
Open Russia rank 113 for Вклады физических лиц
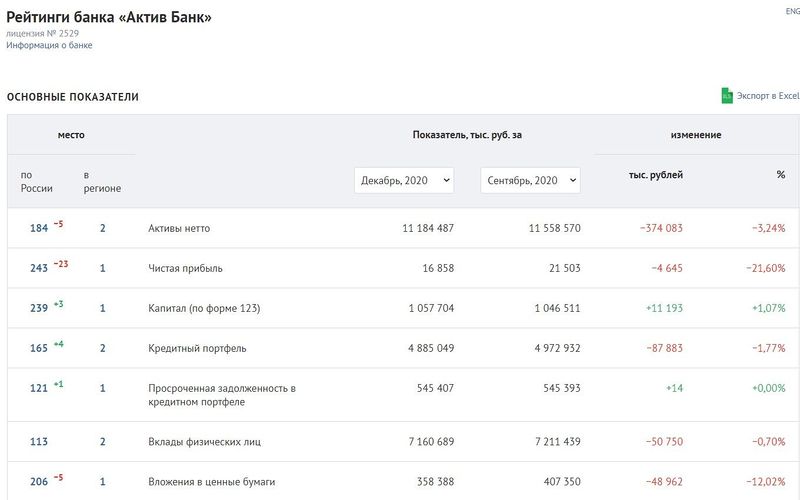click(x=39, y=441)
